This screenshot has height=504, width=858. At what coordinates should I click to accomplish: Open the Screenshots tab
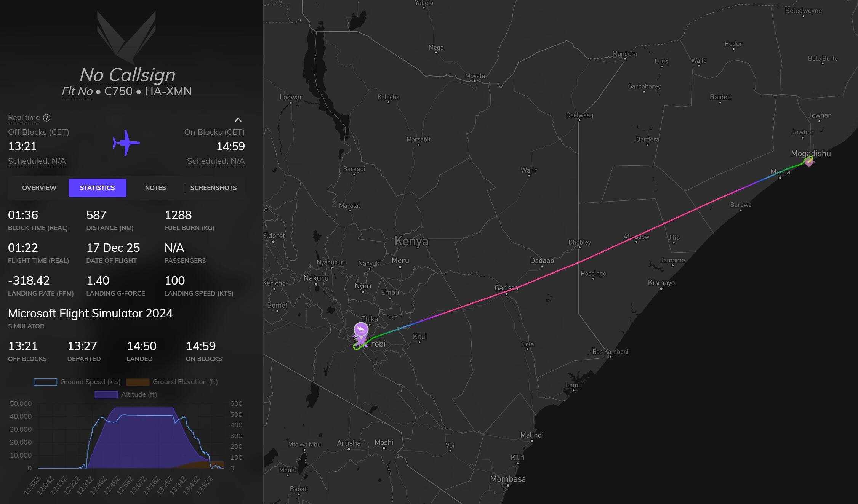tap(213, 188)
